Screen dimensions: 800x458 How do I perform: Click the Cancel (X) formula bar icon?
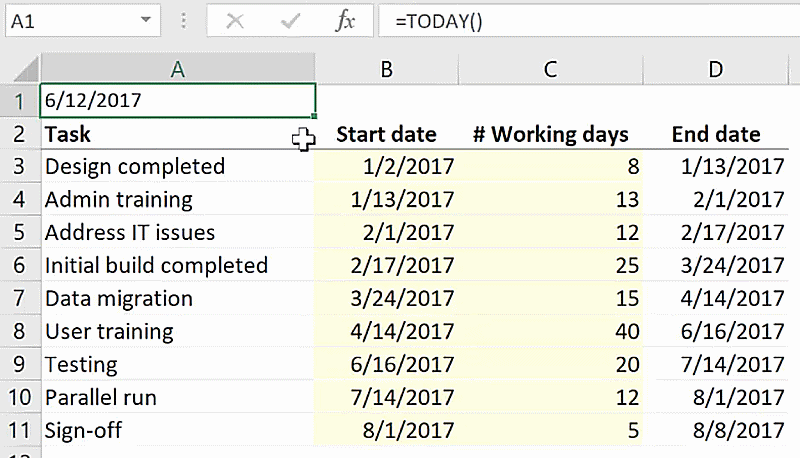point(236,21)
